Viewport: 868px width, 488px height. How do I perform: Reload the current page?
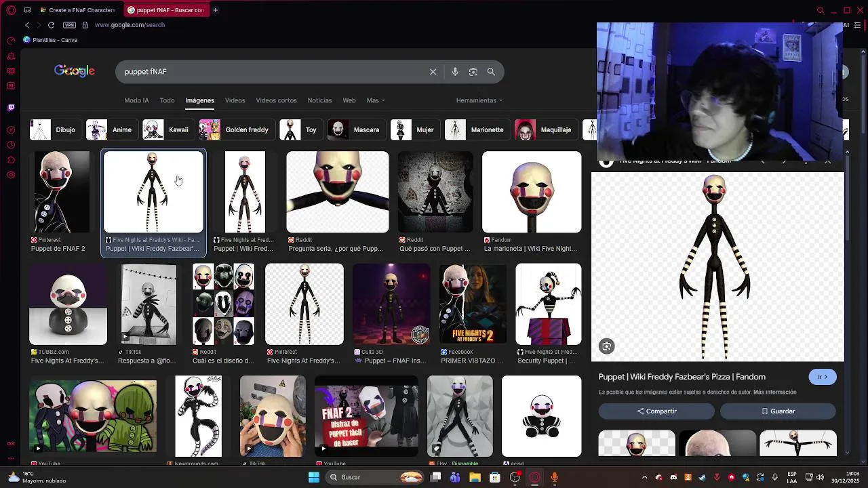coord(51,25)
